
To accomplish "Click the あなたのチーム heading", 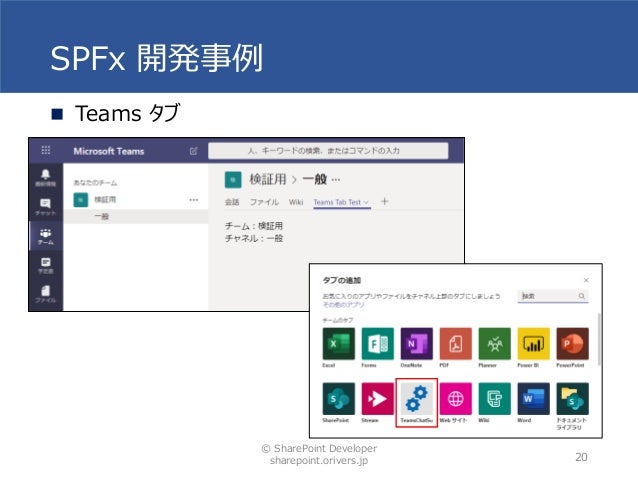I will tap(95, 183).
